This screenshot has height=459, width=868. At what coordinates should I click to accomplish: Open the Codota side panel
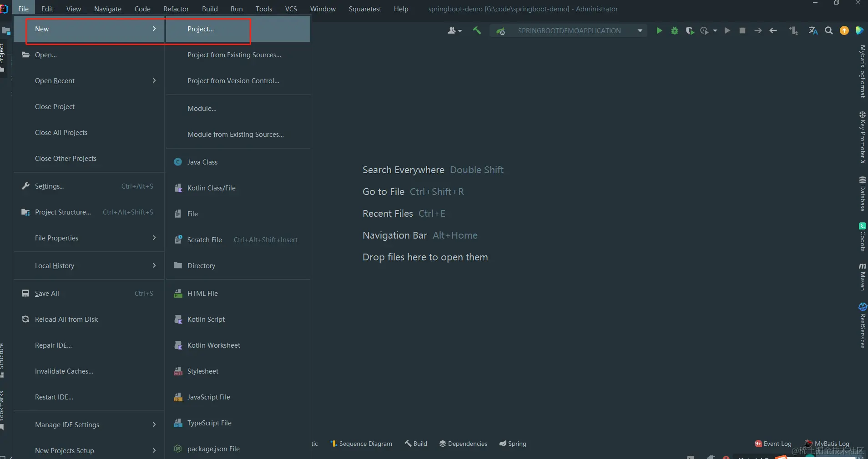coord(862,237)
